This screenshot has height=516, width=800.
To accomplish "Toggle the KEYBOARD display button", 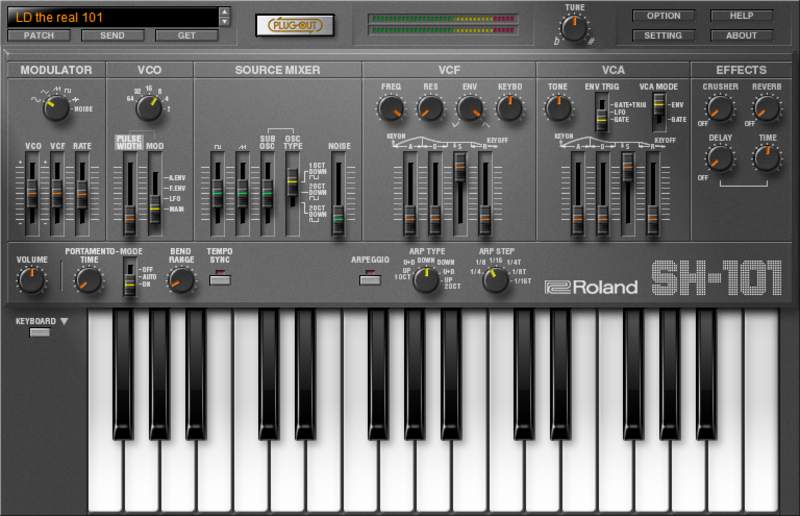I will coord(40,333).
